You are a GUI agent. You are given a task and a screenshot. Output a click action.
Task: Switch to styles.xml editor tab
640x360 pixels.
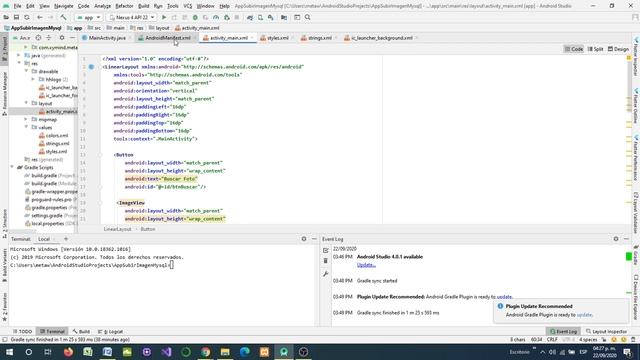click(277, 38)
